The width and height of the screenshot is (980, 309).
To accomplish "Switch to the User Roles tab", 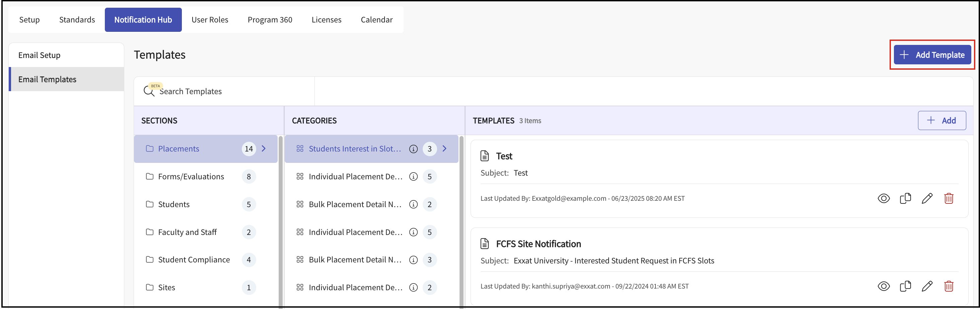I will [210, 20].
